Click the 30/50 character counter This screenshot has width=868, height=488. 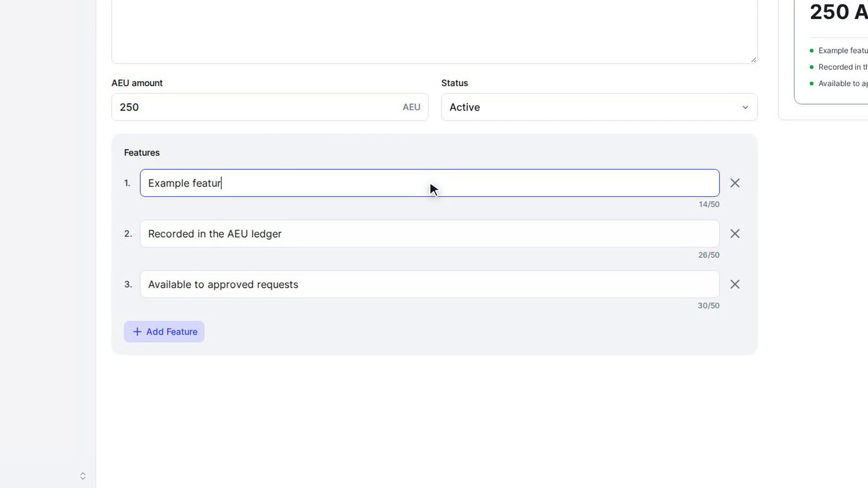pyautogui.click(x=708, y=305)
